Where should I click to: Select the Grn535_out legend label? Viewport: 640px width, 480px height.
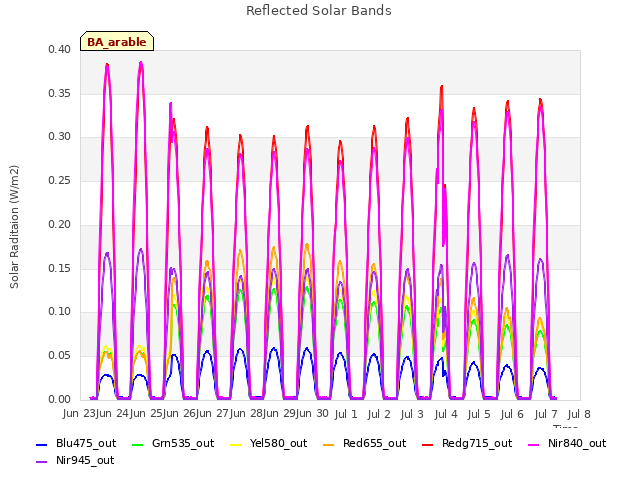point(183,444)
